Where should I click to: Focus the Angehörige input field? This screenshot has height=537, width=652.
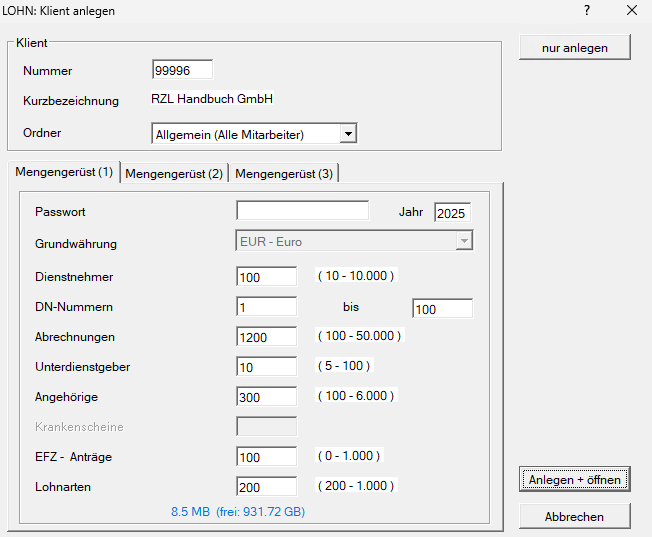coord(267,397)
